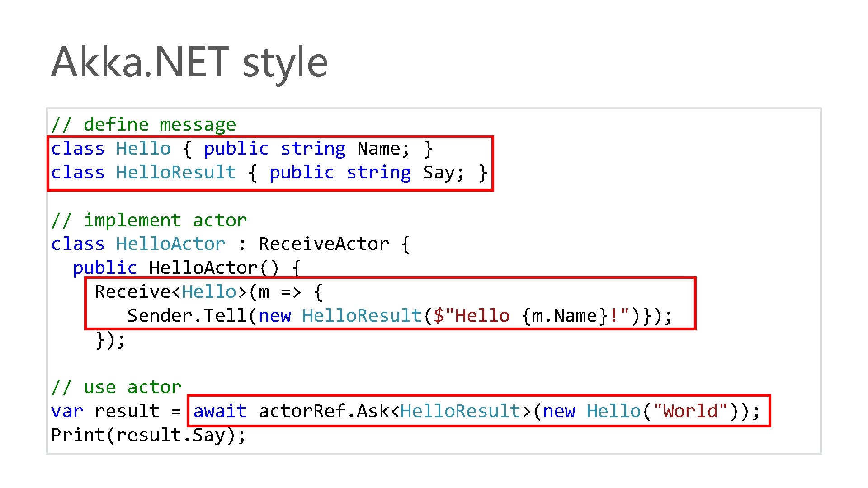Image resolution: width=868 pixels, height=488 pixels.
Task: Click the slide title 'Akka.NET style'
Action: click(x=189, y=62)
